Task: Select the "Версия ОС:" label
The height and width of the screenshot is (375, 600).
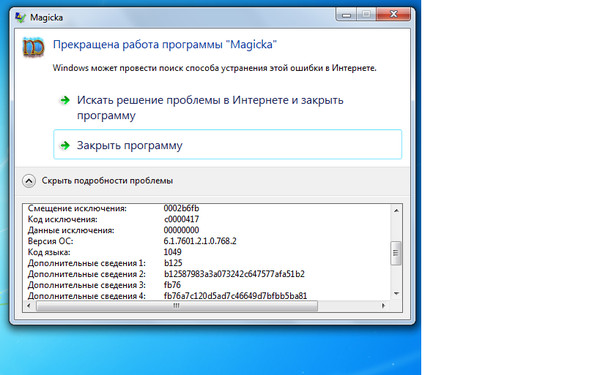Action: pos(50,241)
